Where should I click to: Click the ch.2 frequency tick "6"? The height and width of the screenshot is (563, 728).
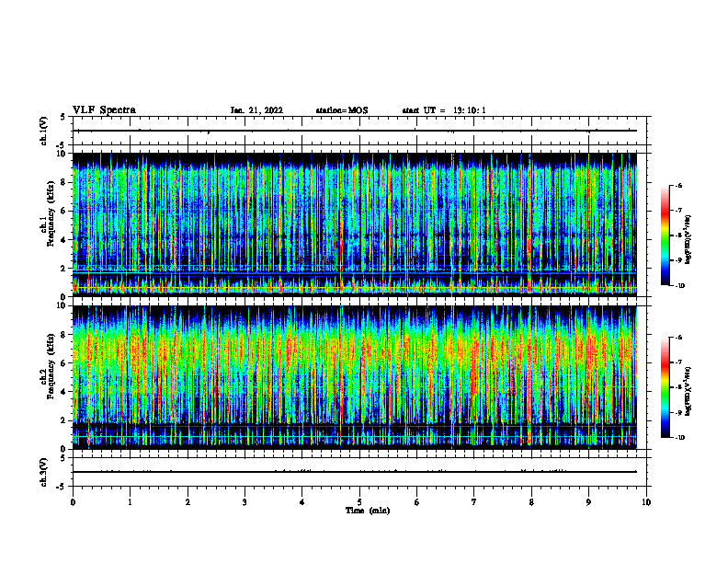64,363
